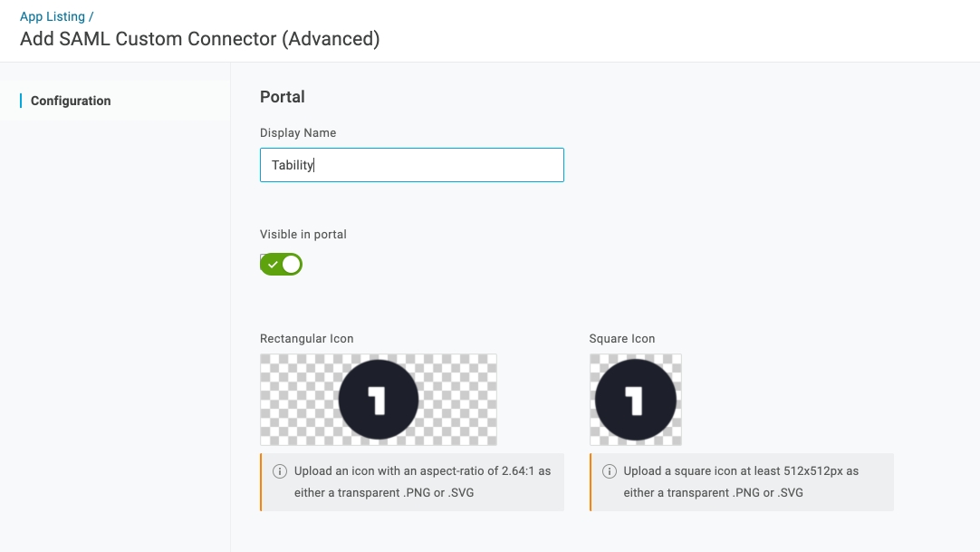
Task: Click the dark circle logo in Square Icon
Action: [635, 400]
